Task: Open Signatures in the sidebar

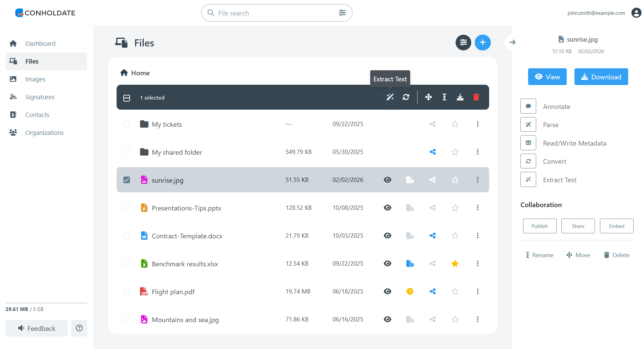Action: 40,97
